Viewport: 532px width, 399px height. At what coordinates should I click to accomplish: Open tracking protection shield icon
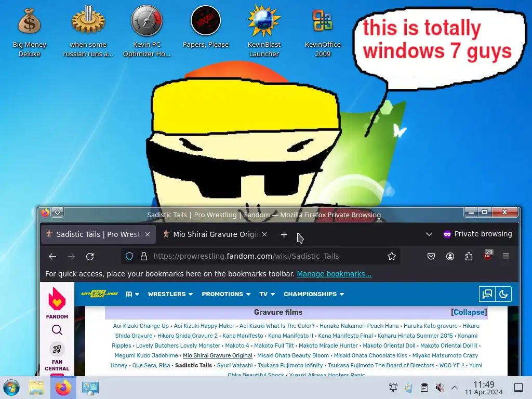click(129, 256)
